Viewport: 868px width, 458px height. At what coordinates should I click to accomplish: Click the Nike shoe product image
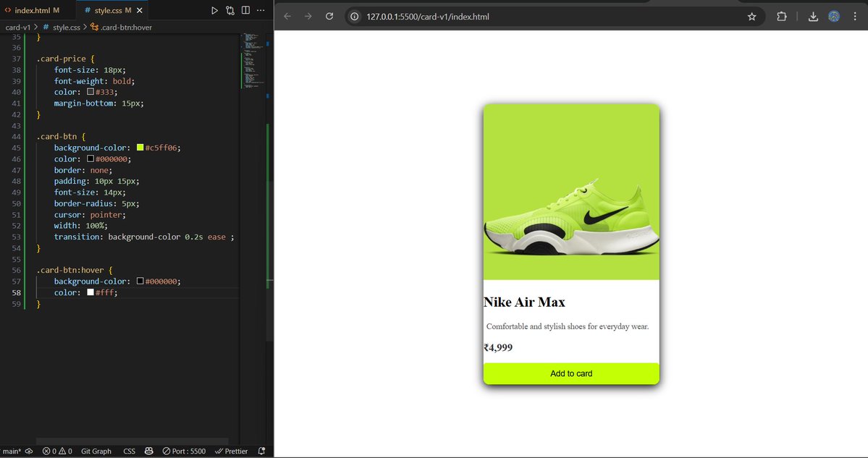click(x=571, y=192)
